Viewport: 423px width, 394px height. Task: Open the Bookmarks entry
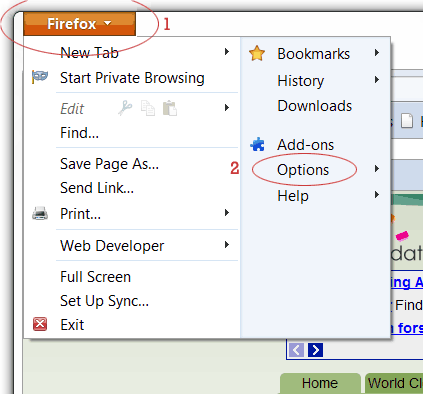click(x=314, y=54)
